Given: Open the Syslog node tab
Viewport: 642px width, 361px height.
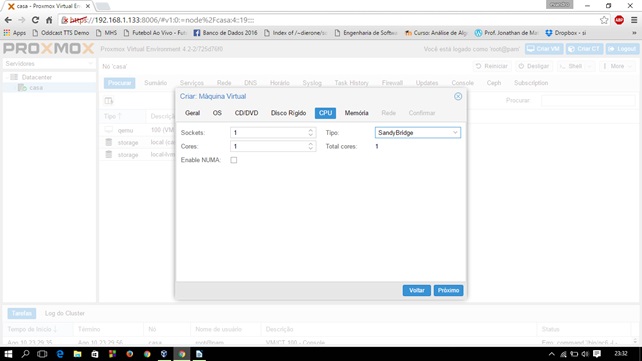Looking at the screenshot, I should click(312, 83).
